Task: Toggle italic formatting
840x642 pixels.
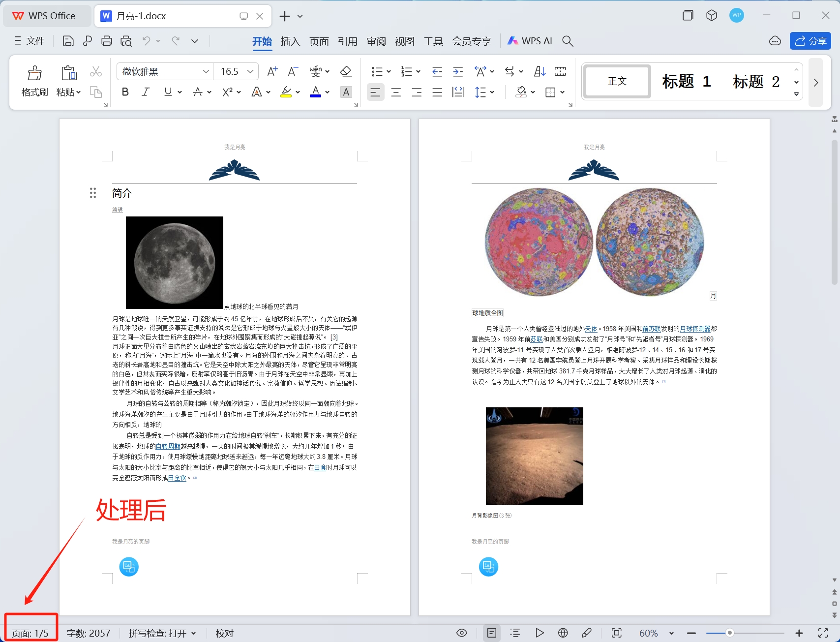Action: click(145, 92)
